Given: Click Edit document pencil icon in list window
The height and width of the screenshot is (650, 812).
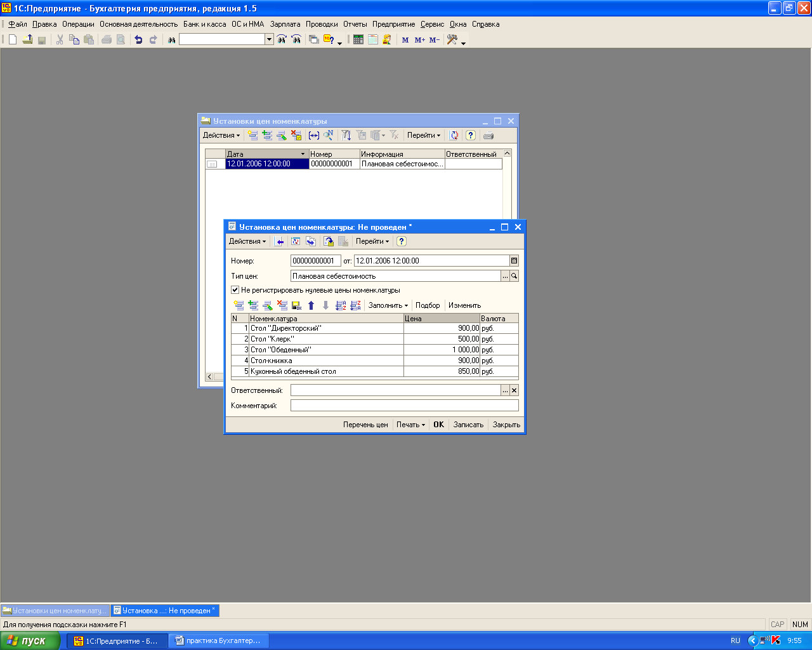Looking at the screenshot, I should pos(282,135).
